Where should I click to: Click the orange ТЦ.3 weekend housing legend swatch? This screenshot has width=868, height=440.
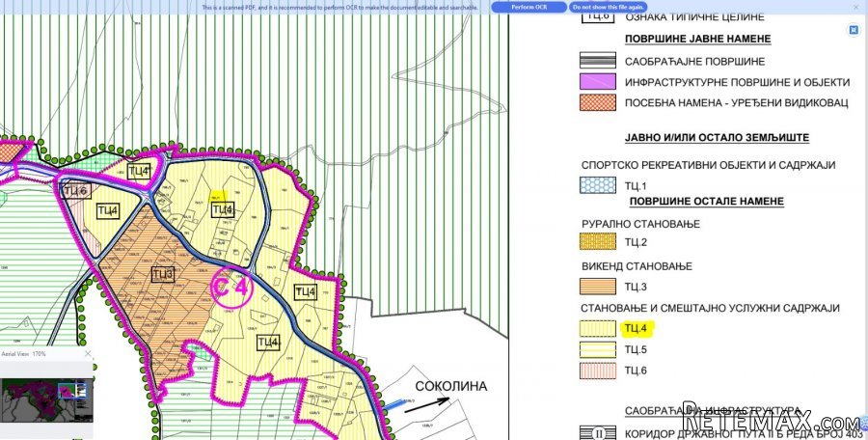597,287
